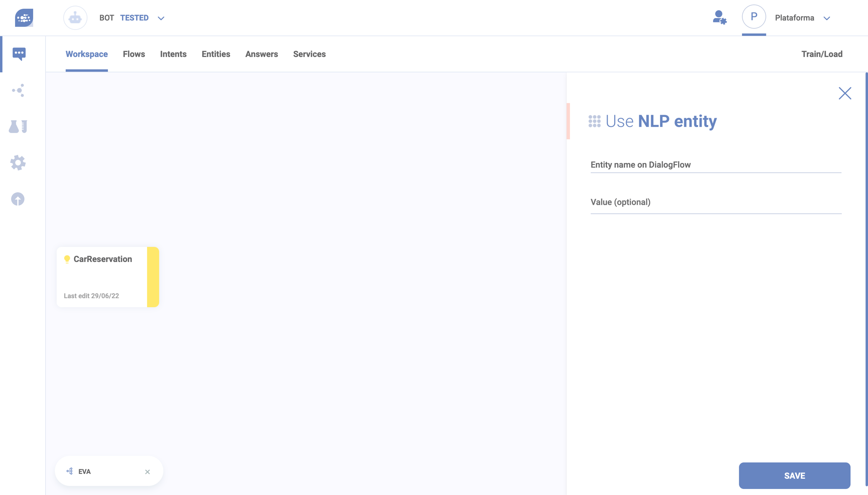Click the Train/Load link
Viewport: 868px width, 495px height.
(x=822, y=54)
